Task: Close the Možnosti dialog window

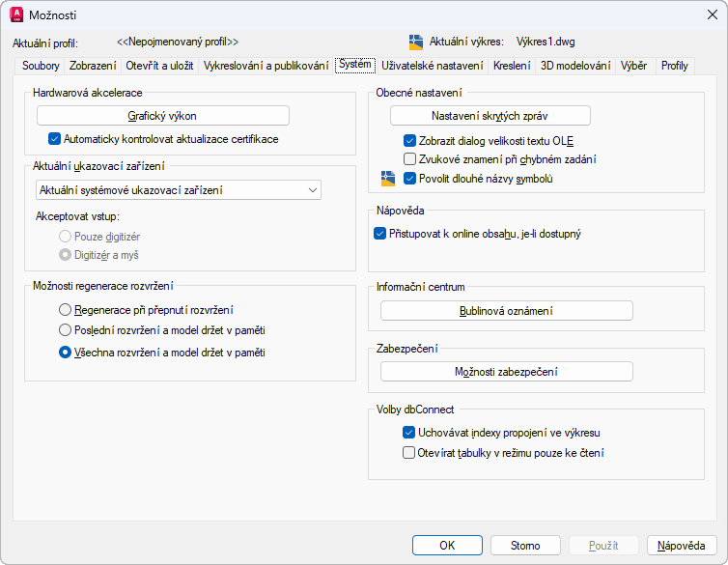Action: (713, 14)
